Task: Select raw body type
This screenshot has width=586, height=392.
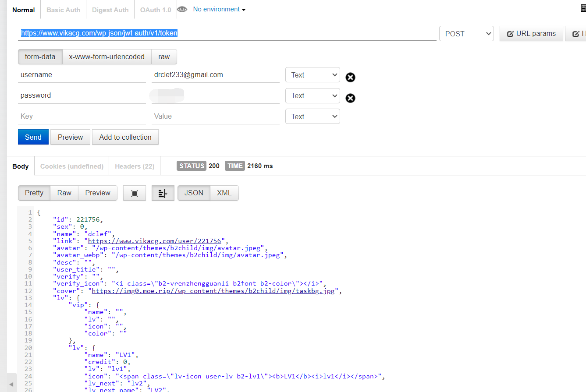Action: click(x=164, y=57)
